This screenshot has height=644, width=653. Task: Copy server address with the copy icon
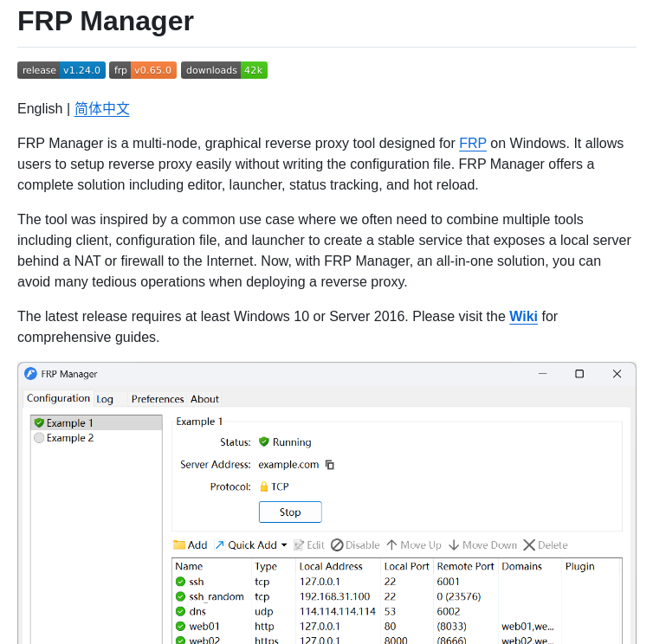pyautogui.click(x=330, y=465)
